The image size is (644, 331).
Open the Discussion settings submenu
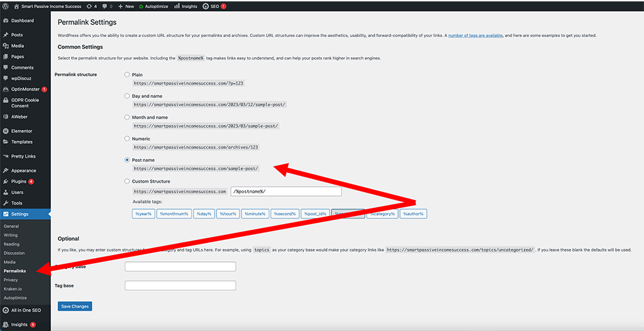pos(14,253)
